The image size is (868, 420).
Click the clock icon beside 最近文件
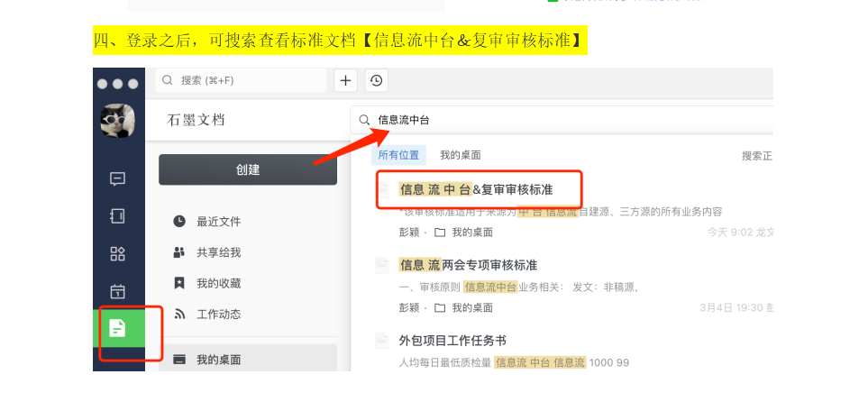[x=179, y=222]
